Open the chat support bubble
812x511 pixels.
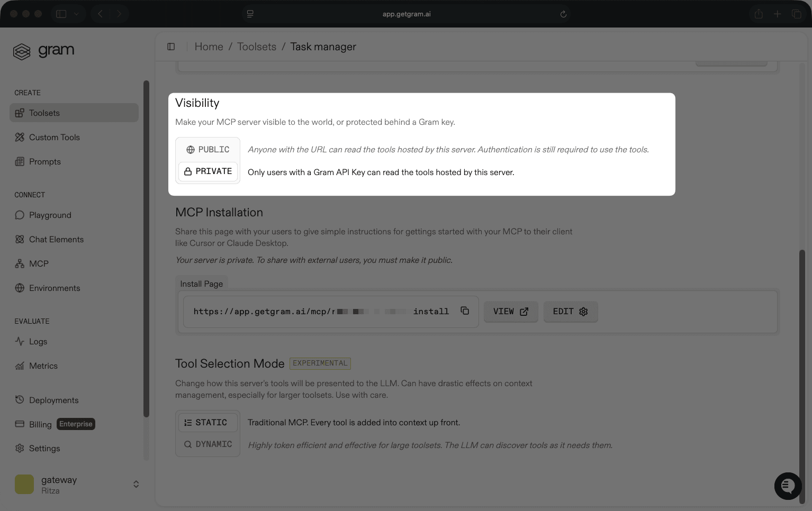pos(788,486)
